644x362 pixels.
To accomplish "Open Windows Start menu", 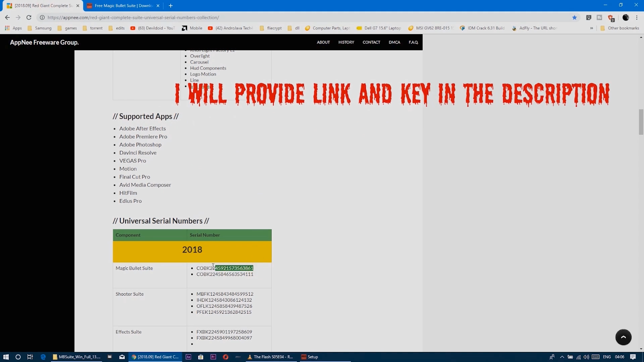I will (x=6, y=357).
